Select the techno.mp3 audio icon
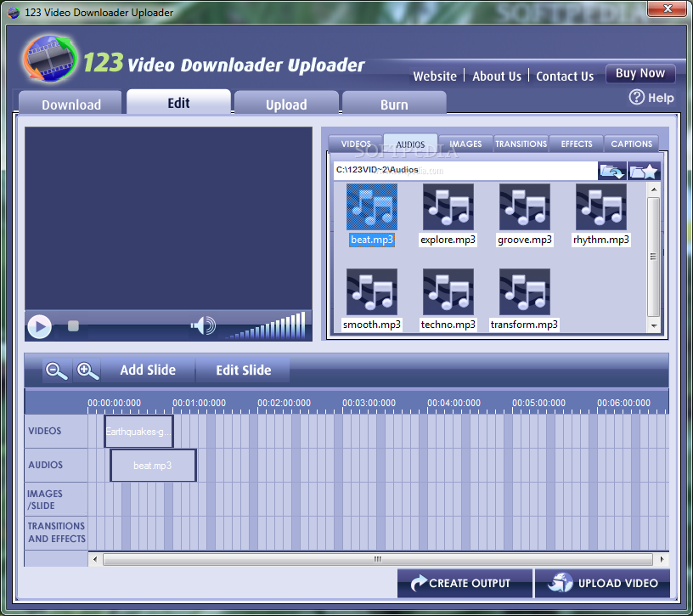693x616 pixels. pos(448,292)
